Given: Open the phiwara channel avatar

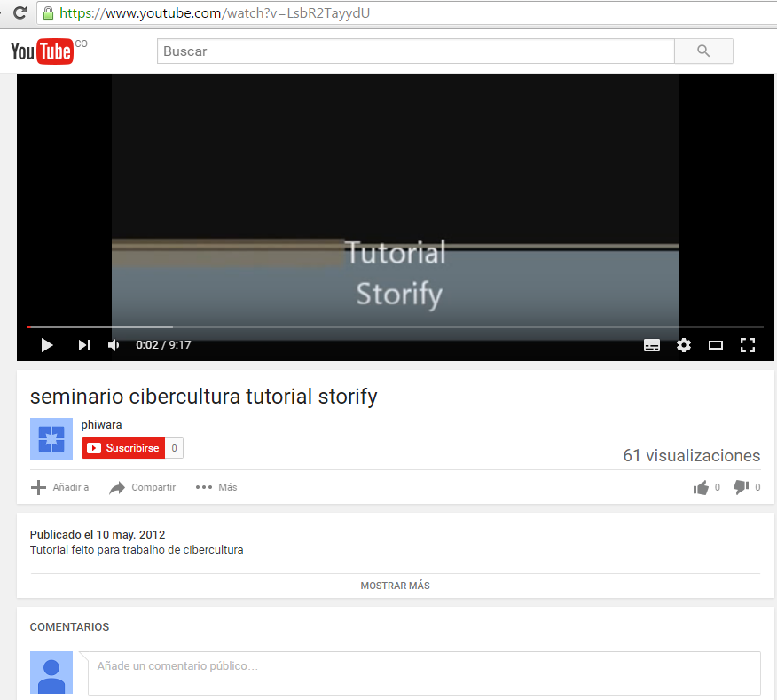Looking at the screenshot, I should point(51,439).
